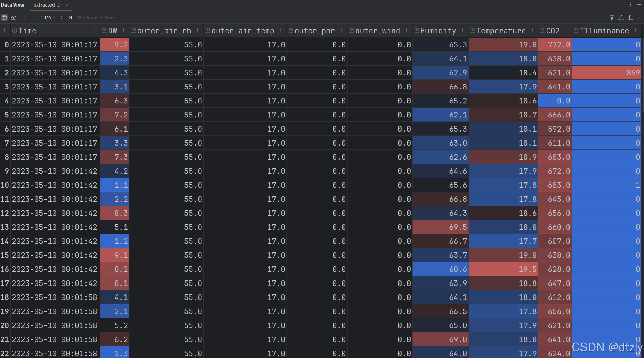The image size is (644, 358).
Task: Expand the 1-100 page size dropdown
Action: pos(48,18)
